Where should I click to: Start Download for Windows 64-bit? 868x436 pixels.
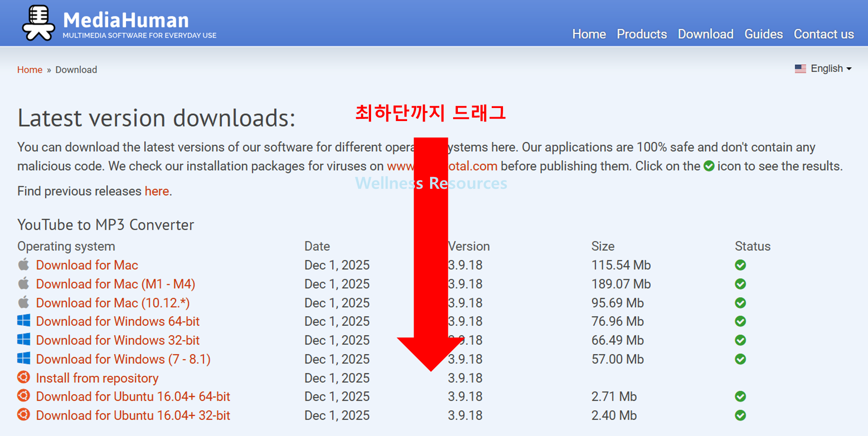[x=118, y=321]
